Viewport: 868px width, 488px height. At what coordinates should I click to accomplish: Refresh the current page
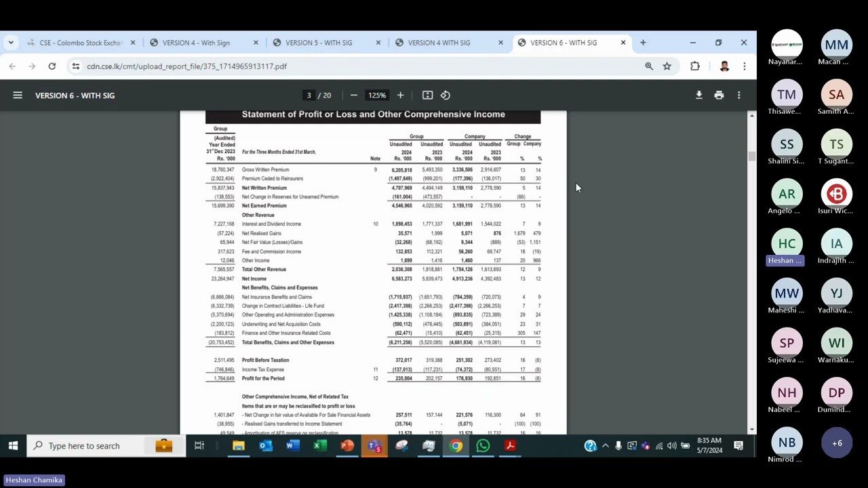(52, 66)
